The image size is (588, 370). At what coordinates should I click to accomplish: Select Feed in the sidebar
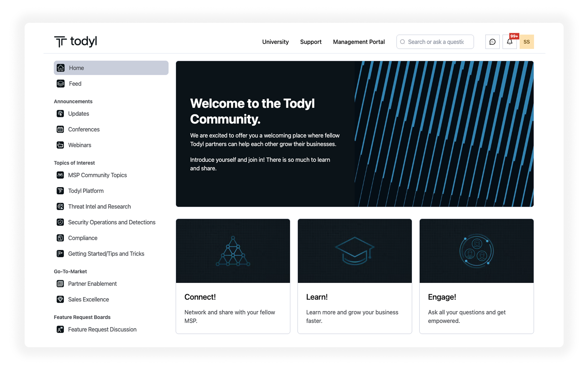(111, 83)
